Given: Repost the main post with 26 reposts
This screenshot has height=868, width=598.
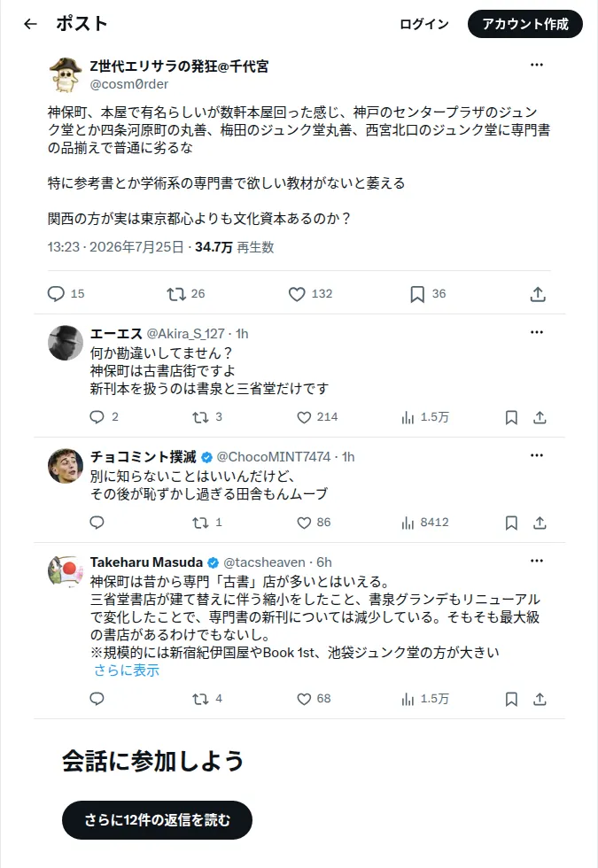Looking at the screenshot, I should [176, 294].
